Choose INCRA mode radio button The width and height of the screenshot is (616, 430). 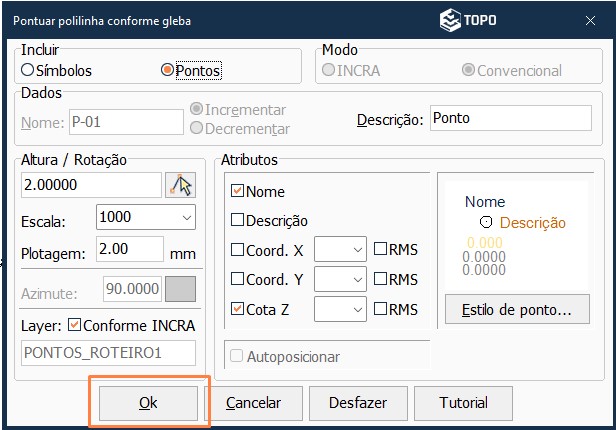(x=351, y=70)
